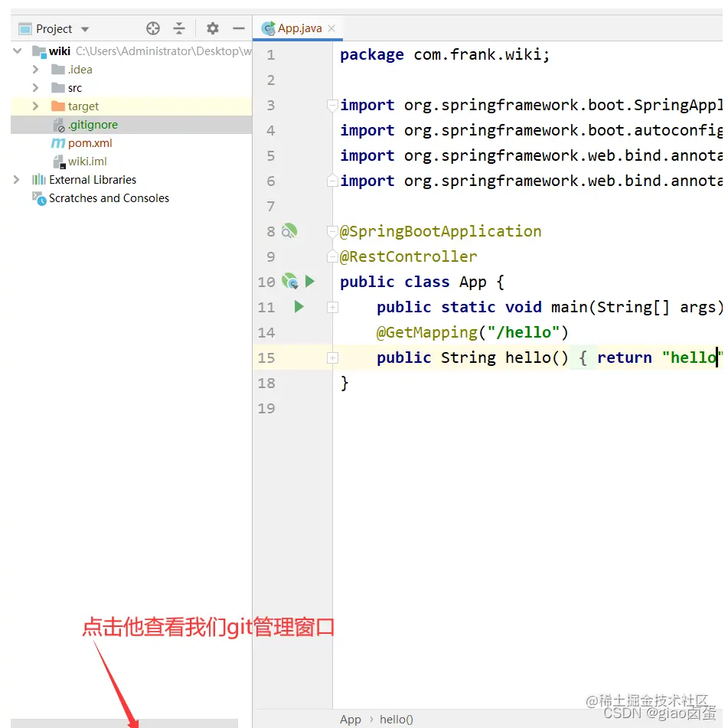The height and width of the screenshot is (728, 728).
Task: Click Spring bean gutter icon on line 8
Action: pos(289,230)
